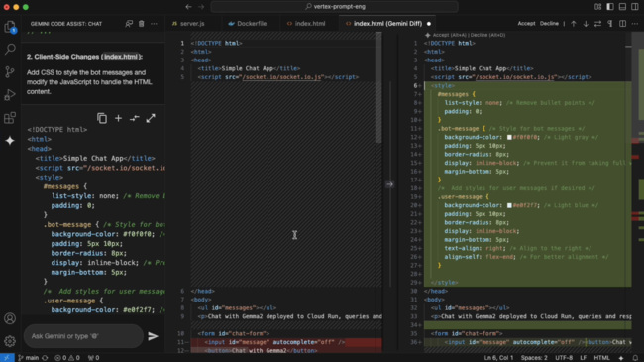Viewport: 644px width, 362px height.
Task: Open the Search view in activity bar
Action: click(x=10, y=50)
